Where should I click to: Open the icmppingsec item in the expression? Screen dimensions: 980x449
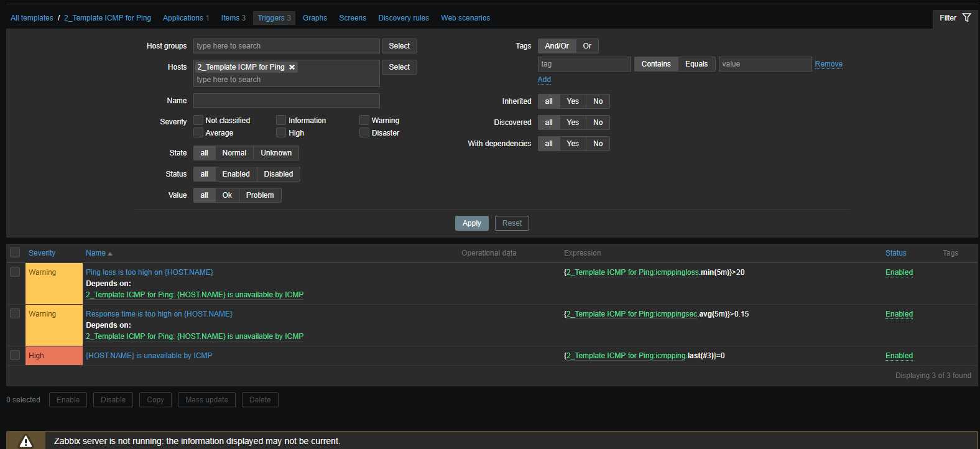pos(632,314)
